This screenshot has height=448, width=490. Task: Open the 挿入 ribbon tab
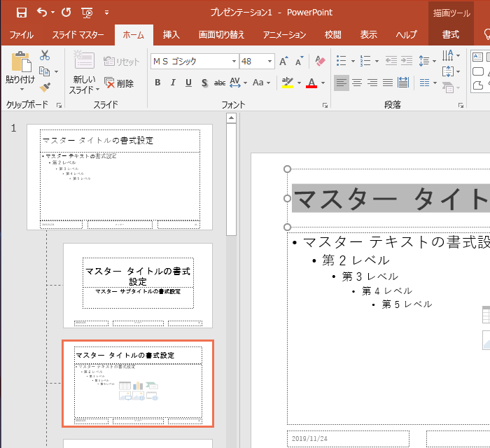click(171, 34)
